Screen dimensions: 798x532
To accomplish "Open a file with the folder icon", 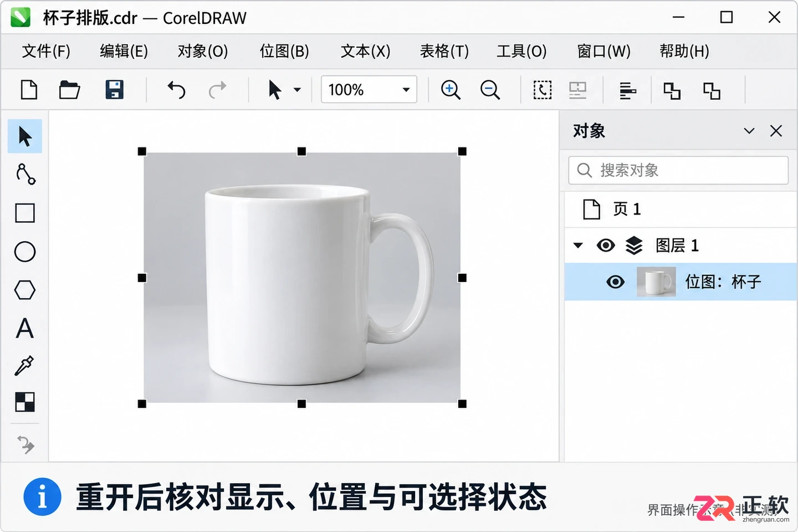I will [70, 90].
